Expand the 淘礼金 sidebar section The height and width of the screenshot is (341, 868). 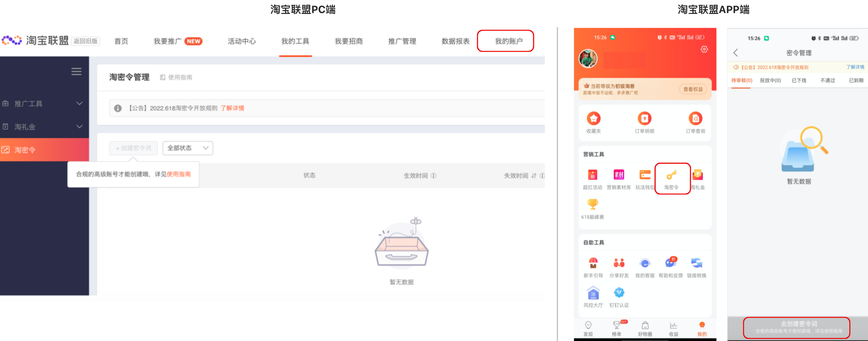(x=44, y=127)
